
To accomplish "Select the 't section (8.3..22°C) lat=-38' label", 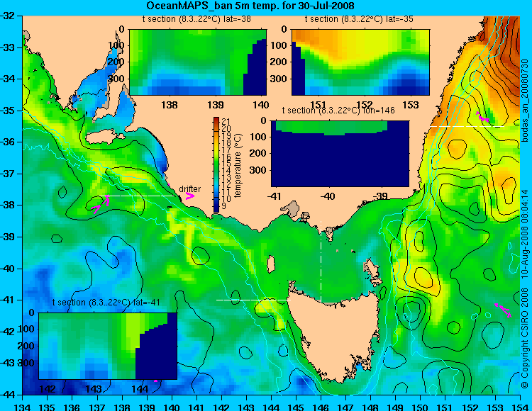I will 196,19.
